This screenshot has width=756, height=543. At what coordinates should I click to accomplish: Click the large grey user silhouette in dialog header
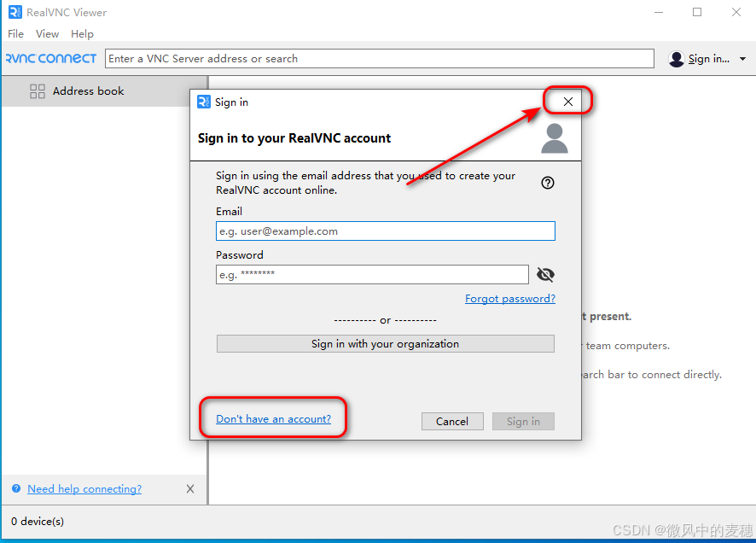click(555, 138)
